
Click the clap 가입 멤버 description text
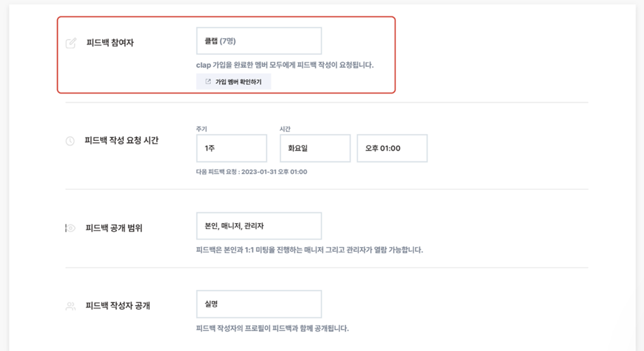[284, 65]
